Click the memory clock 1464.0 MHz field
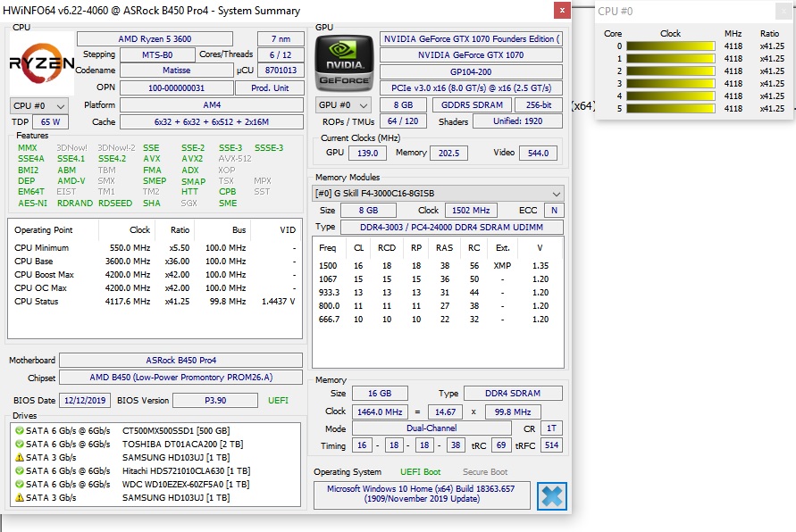This screenshot has width=796, height=532. point(380,411)
